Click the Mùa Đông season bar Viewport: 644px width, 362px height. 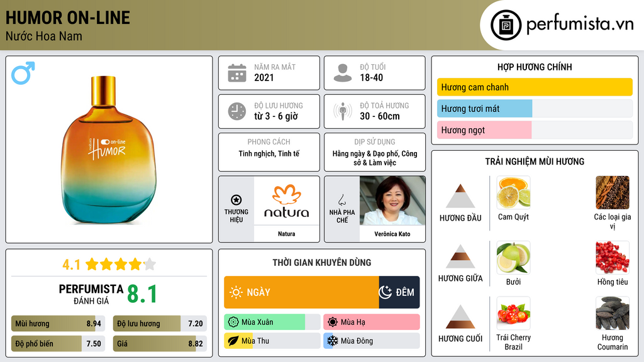(372, 341)
